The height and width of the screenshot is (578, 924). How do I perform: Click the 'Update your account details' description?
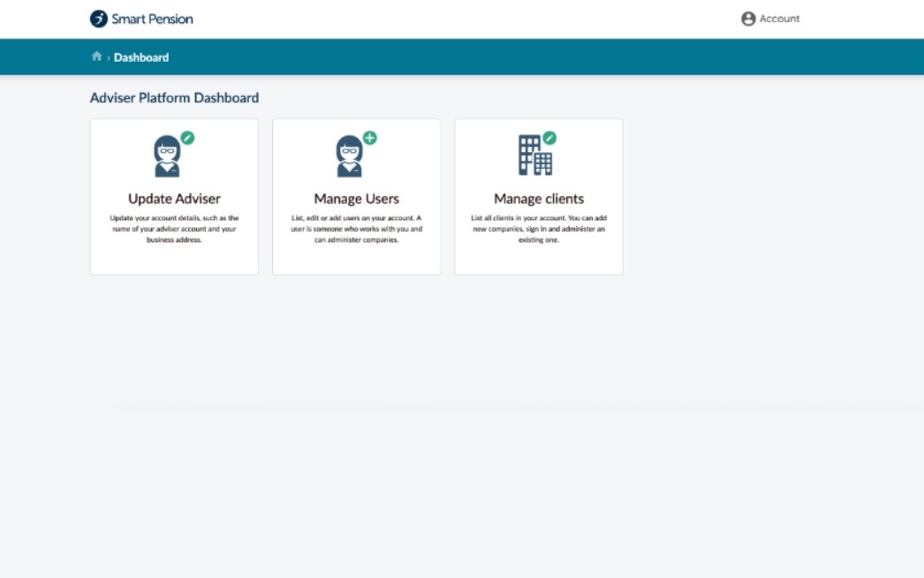174,229
